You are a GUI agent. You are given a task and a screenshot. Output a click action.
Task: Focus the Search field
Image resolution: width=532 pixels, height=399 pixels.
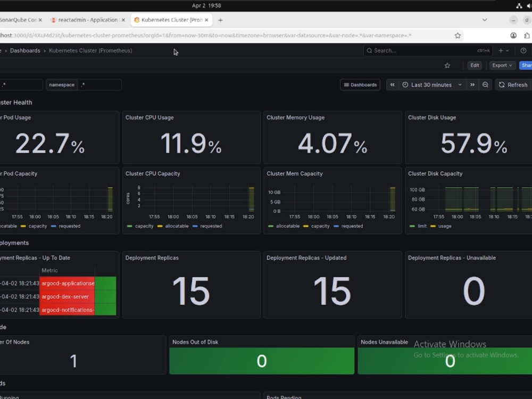[428, 51]
